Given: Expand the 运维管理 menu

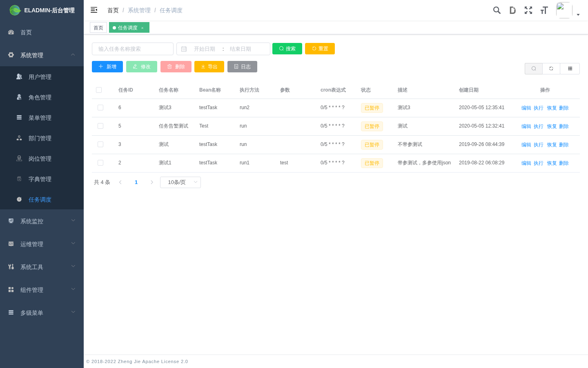Looking at the screenshot, I should [x=42, y=244].
